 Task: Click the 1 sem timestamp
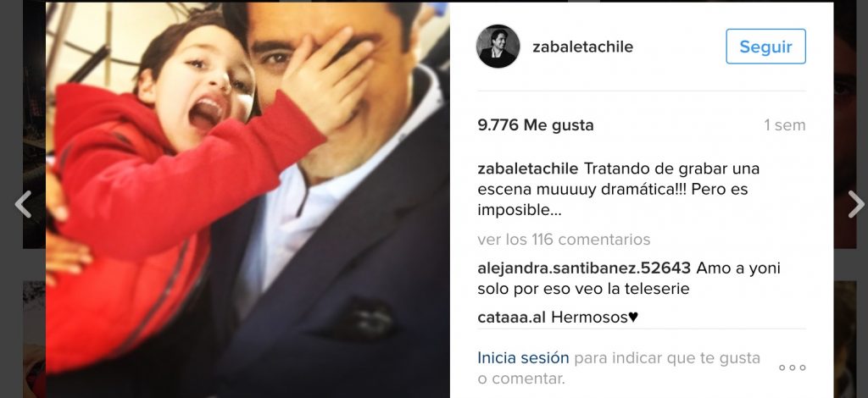pyautogui.click(x=784, y=125)
